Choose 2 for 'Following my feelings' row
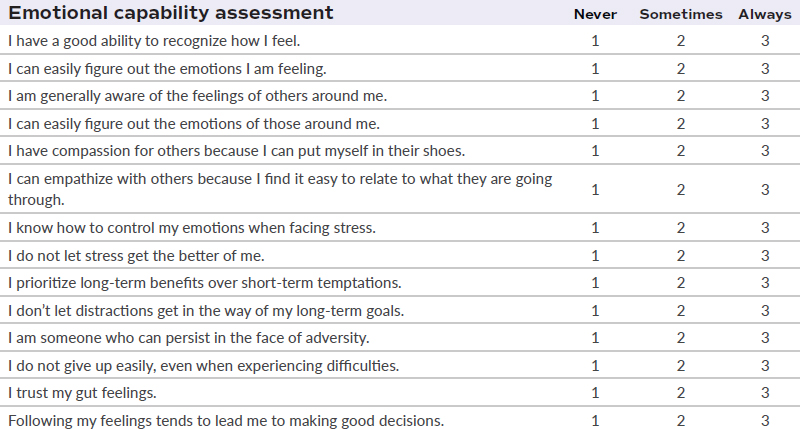Screen dimensions: 800x429 coord(681,421)
